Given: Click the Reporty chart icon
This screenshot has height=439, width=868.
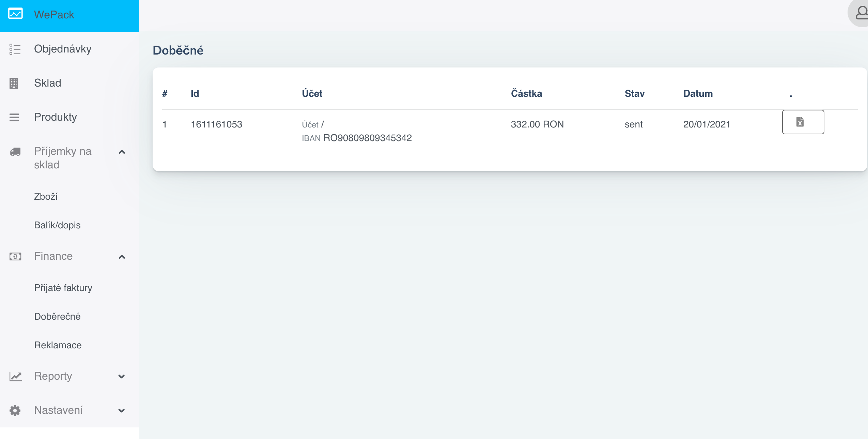Looking at the screenshot, I should (15, 376).
